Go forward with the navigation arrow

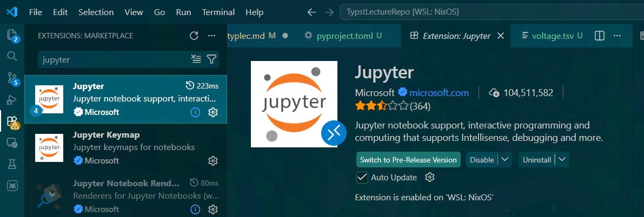329,12
